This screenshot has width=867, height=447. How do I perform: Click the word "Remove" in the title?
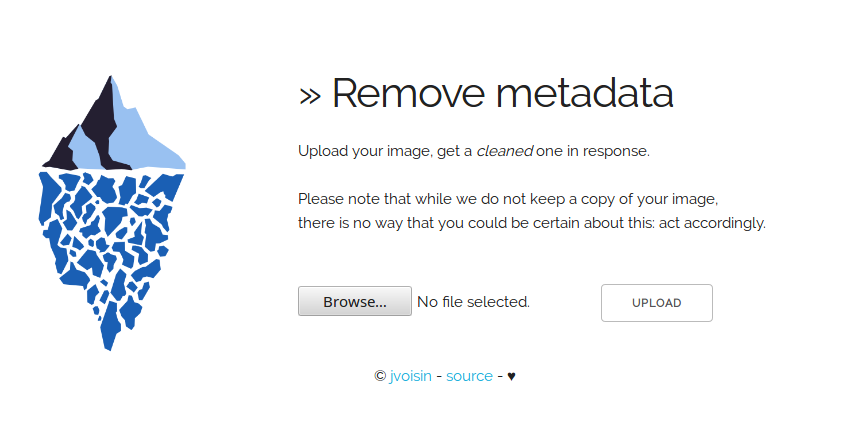(x=407, y=93)
